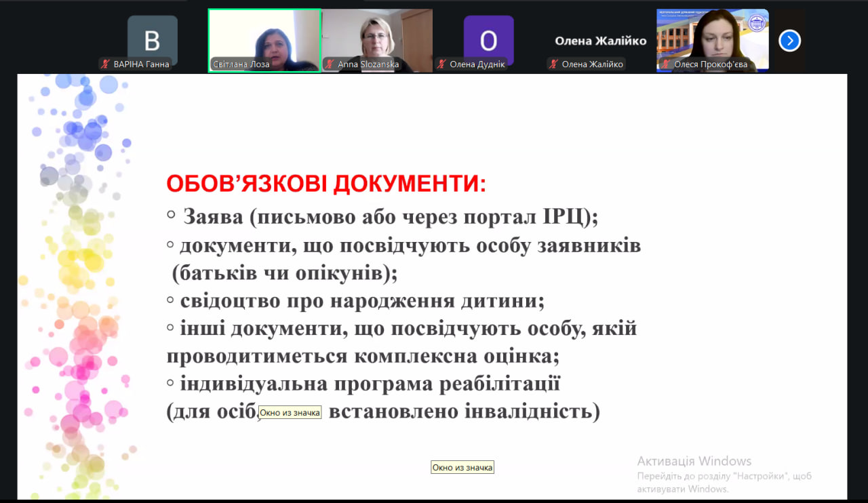Click Anna Slozanska's muted microphone icon
The width and height of the screenshot is (868, 503).
pyautogui.click(x=330, y=64)
